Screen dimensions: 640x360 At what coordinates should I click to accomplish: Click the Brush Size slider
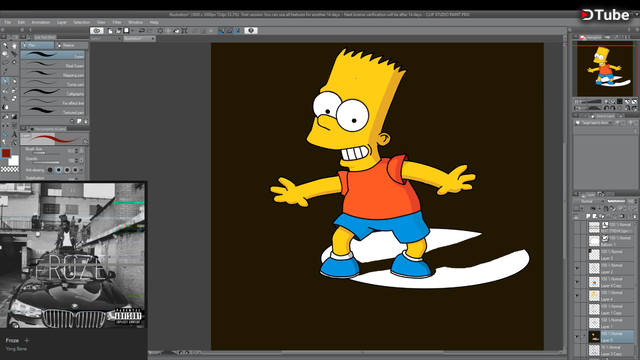point(46,153)
